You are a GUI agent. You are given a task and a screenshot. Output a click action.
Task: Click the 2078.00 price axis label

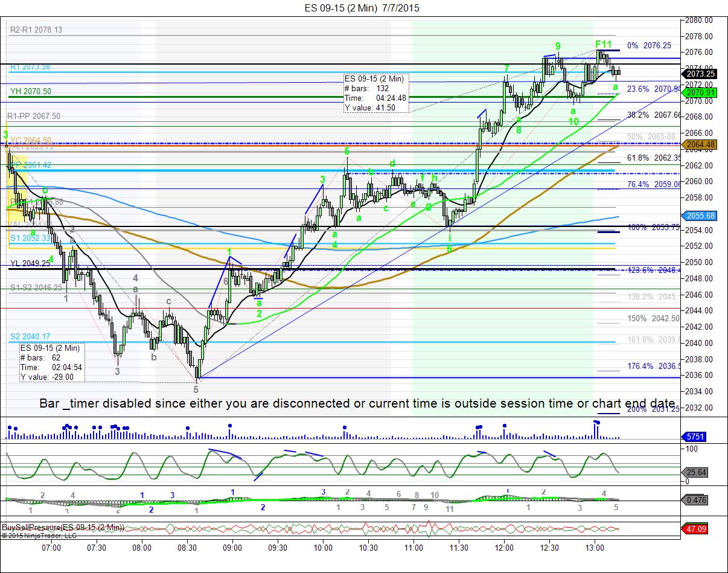(700, 36)
